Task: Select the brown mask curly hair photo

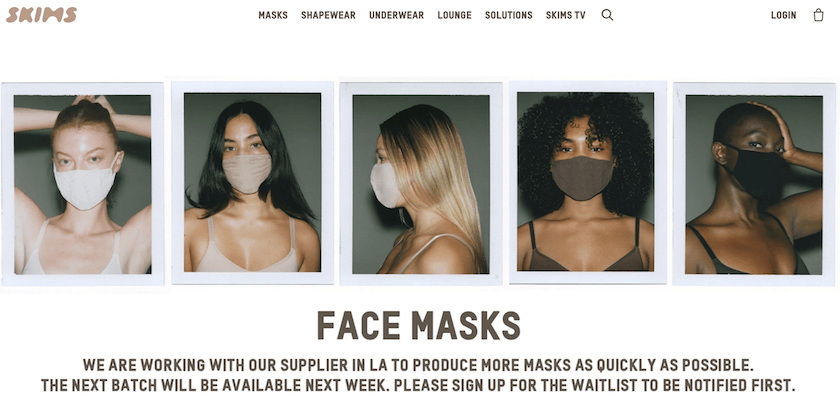Action: click(587, 182)
